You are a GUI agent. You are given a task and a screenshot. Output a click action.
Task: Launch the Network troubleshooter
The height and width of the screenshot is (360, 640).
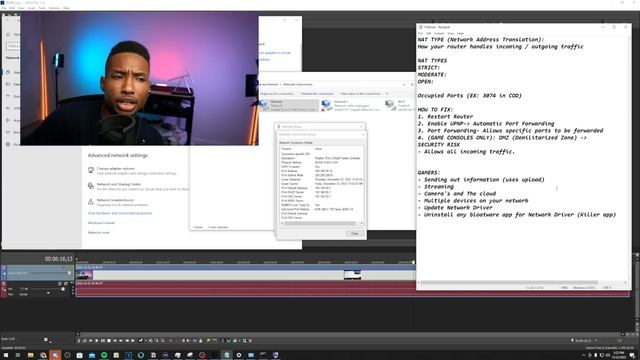[116, 200]
